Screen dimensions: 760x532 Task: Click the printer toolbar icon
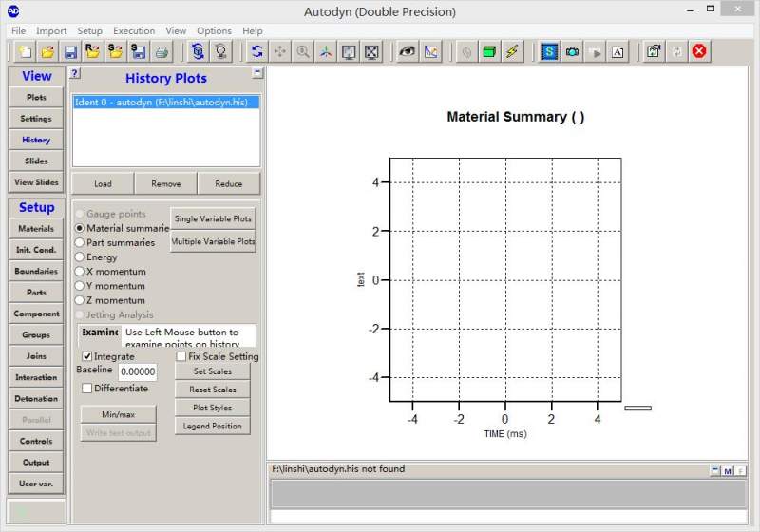click(161, 52)
